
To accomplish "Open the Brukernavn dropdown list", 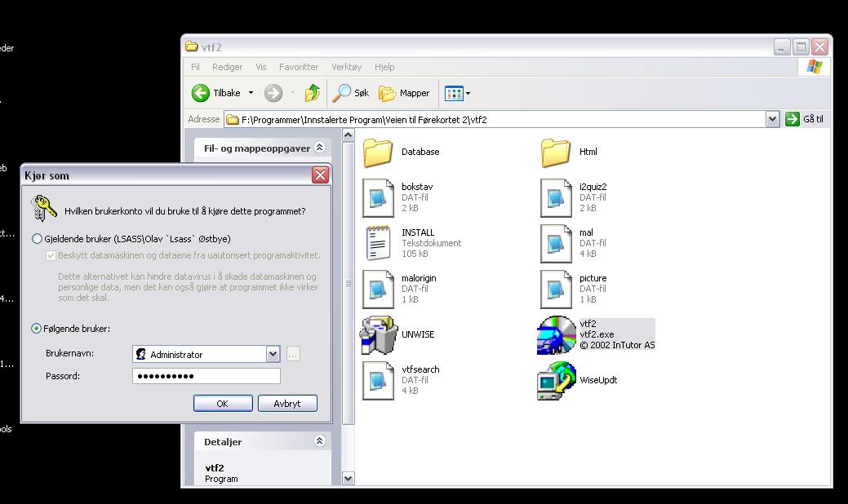I will 273,355.
